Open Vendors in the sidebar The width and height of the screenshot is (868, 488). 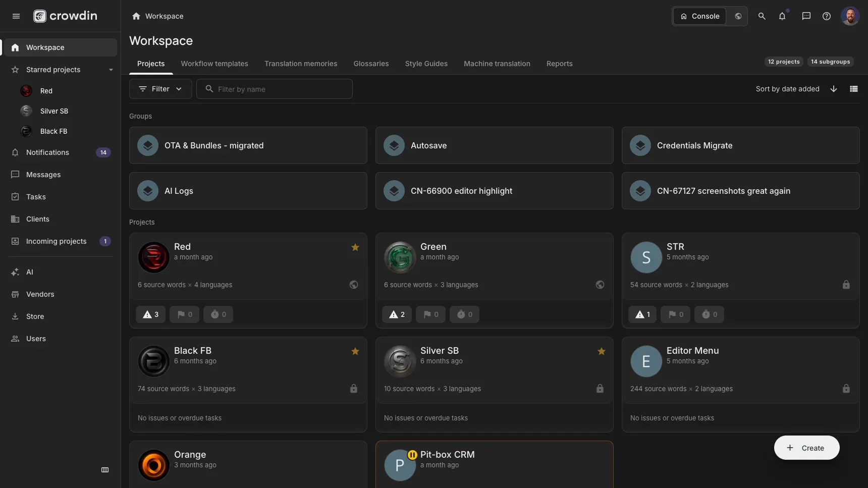[60, 294]
